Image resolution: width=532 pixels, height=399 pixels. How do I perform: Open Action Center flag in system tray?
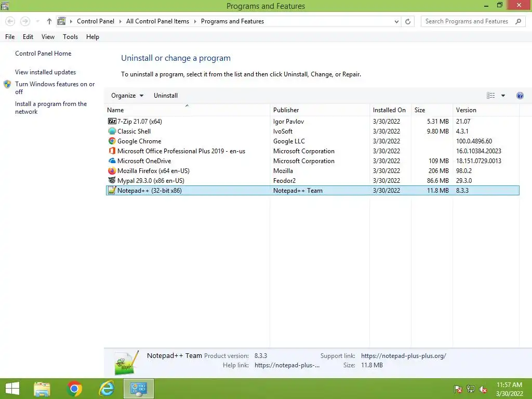458,389
